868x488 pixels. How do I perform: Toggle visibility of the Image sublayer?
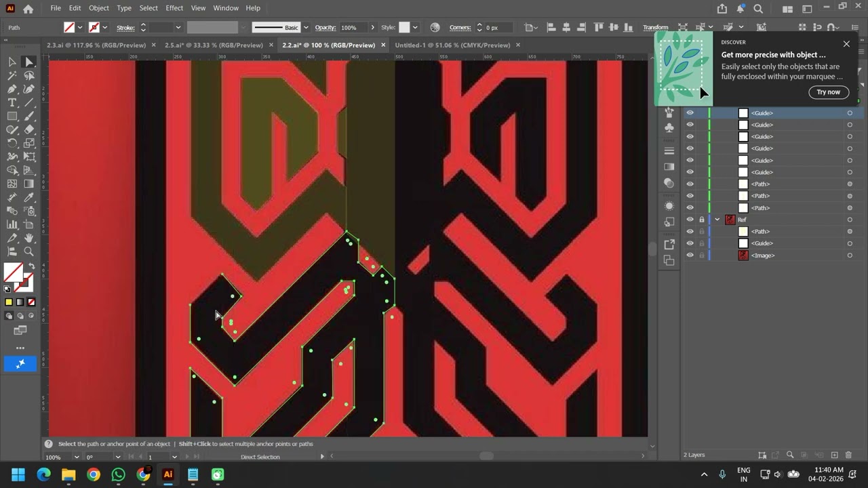tap(690, 256)
